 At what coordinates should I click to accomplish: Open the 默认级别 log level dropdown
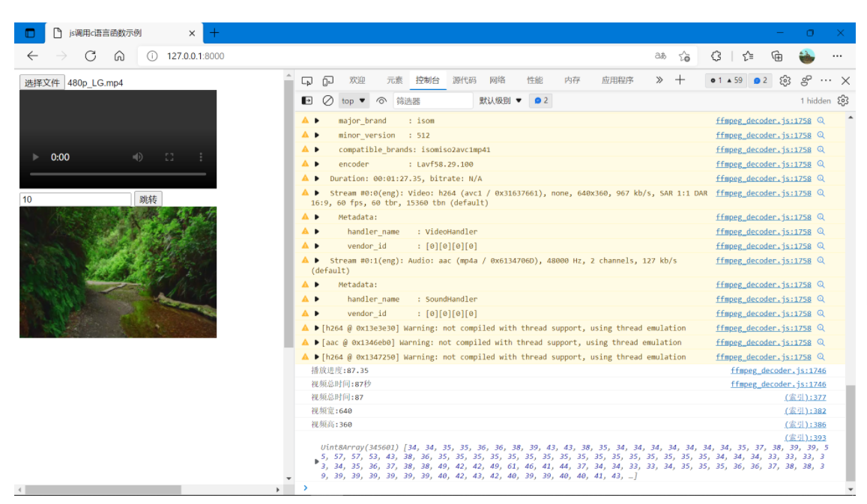[x=501, y=100]
